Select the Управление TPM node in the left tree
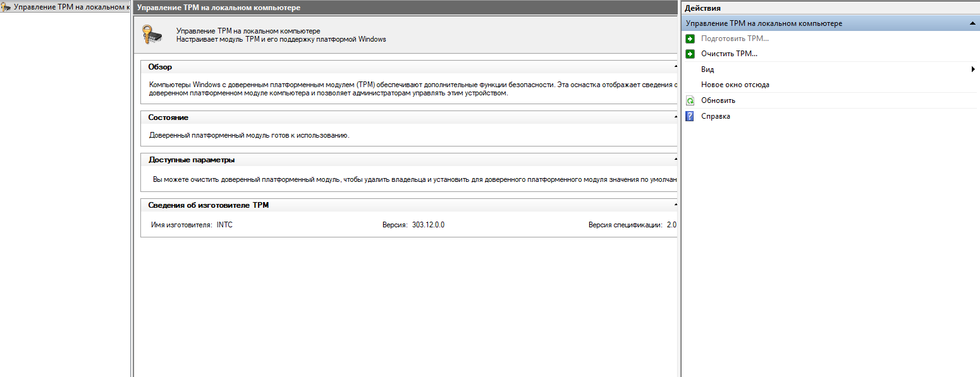The image size is (980, 377). pos(66,7)
